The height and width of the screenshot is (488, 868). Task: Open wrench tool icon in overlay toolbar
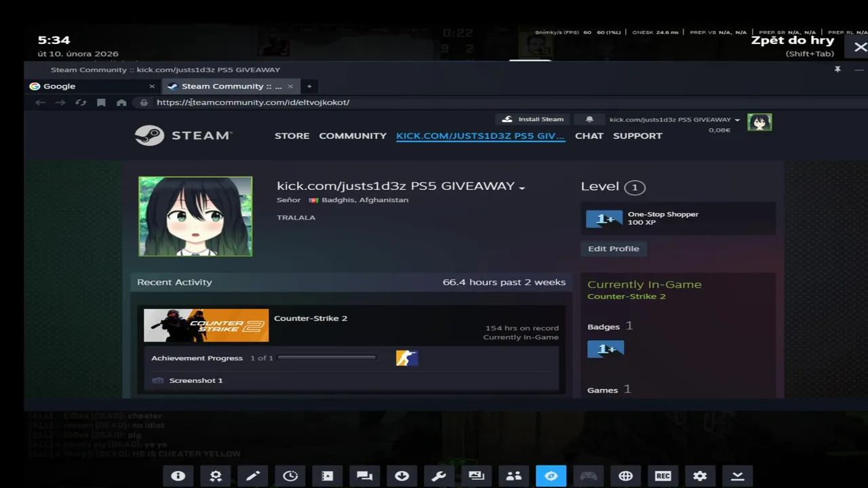439,476
